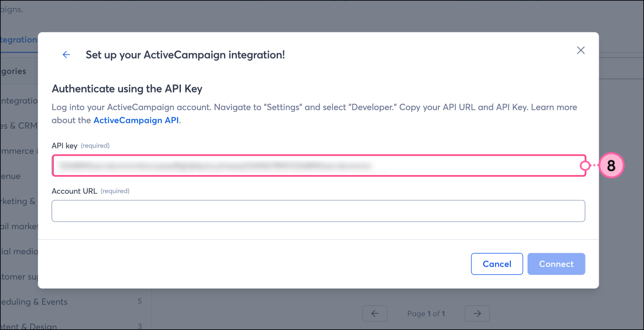Click the 'Page 1 of 1' pagination text
This screenshot has height=330, width=644.
426,314
